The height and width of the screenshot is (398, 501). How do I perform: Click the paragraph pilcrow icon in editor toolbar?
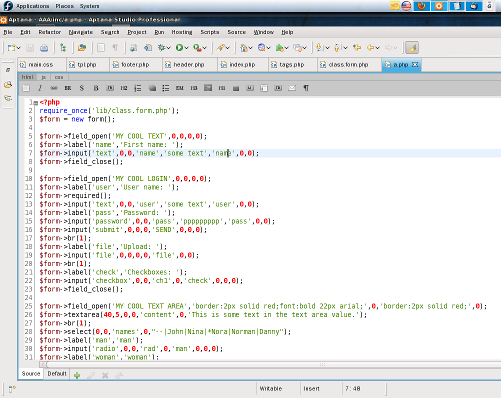tap(306, 88)
